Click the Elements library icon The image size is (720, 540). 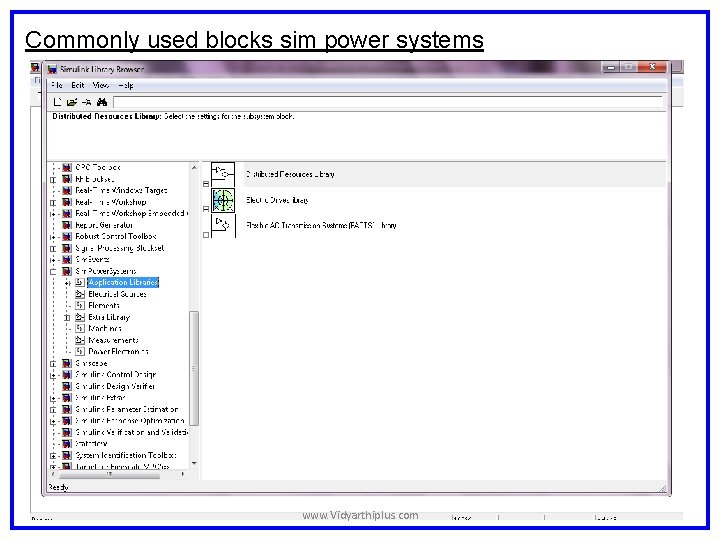(80, 305)
